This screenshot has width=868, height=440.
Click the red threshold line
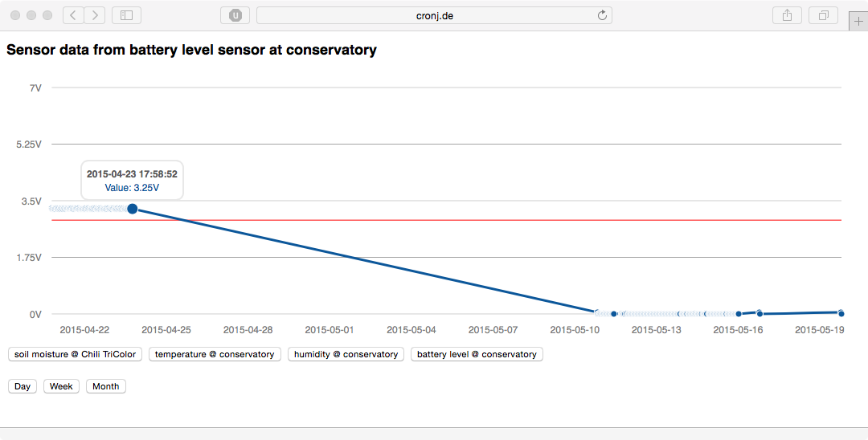(x=446, y=220)
